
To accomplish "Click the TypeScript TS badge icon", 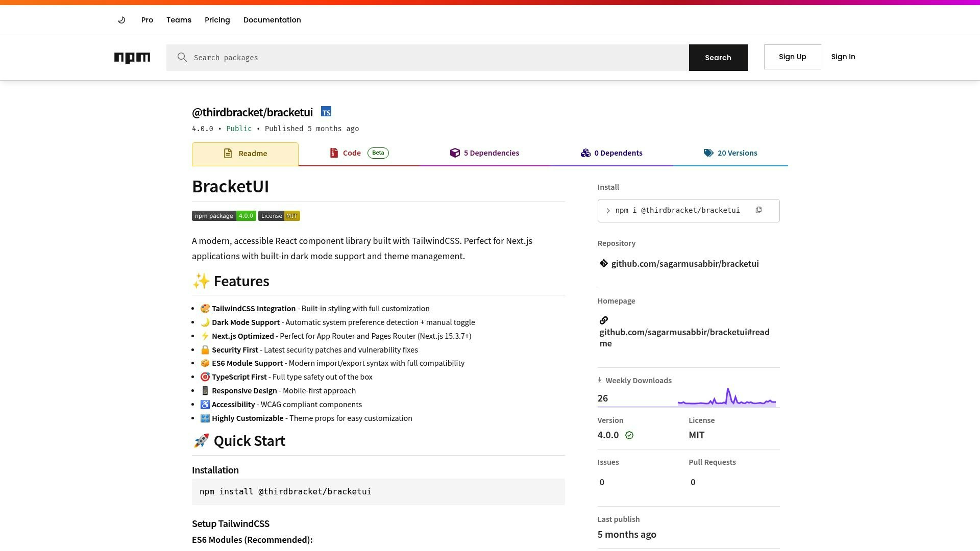I will (x=326, y=112).
